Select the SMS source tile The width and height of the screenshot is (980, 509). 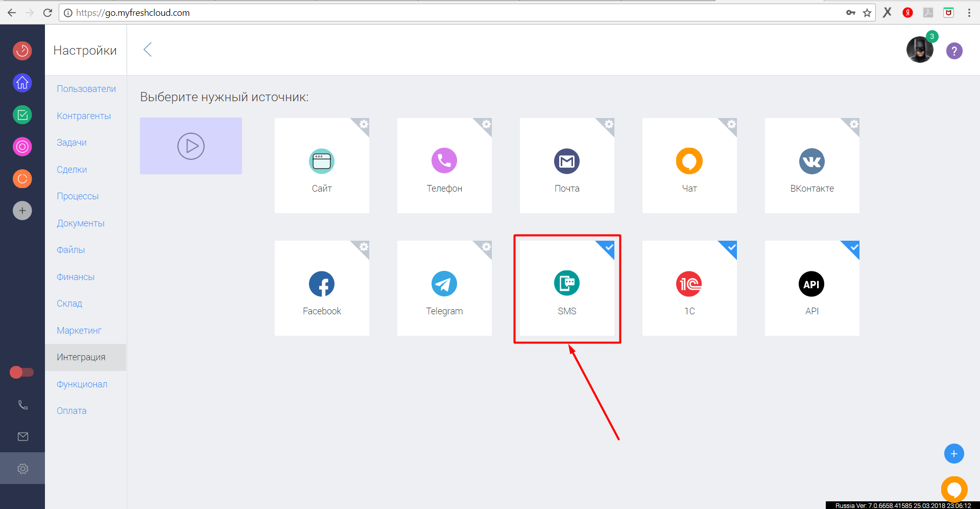click(567, 288)
